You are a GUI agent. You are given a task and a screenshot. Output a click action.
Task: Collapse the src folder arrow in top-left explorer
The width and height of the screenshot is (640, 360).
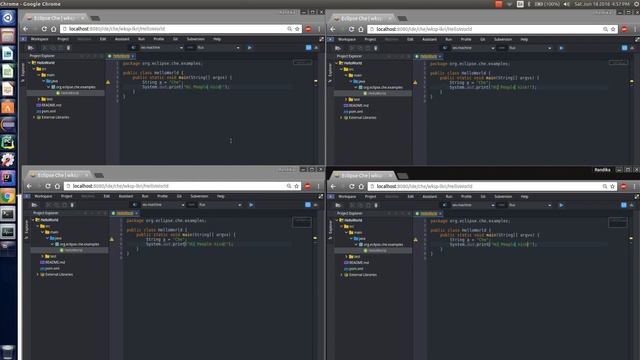34,69
